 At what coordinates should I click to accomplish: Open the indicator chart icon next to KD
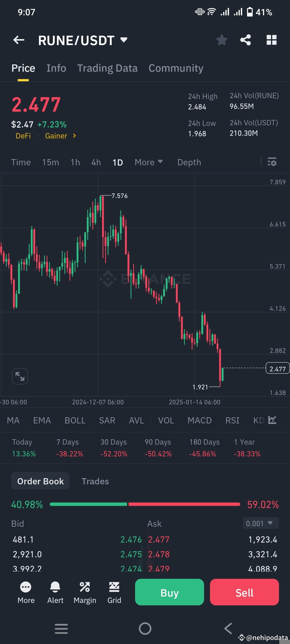(272, 420)
